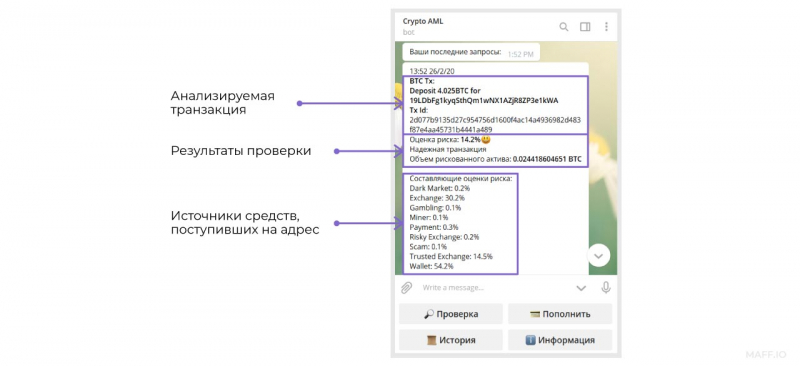The width and height of the screenshot is (800, 366).
Task: Focus the Write a message input field
Action: 494,288
